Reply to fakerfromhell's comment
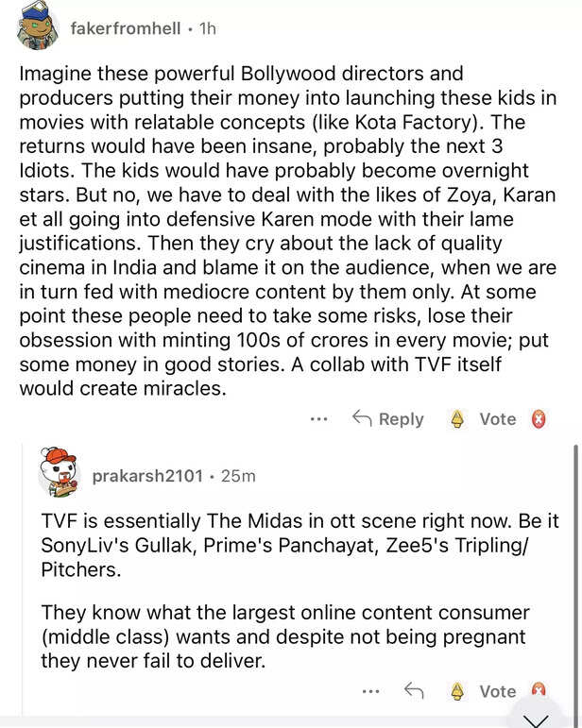 coord(387,419)
